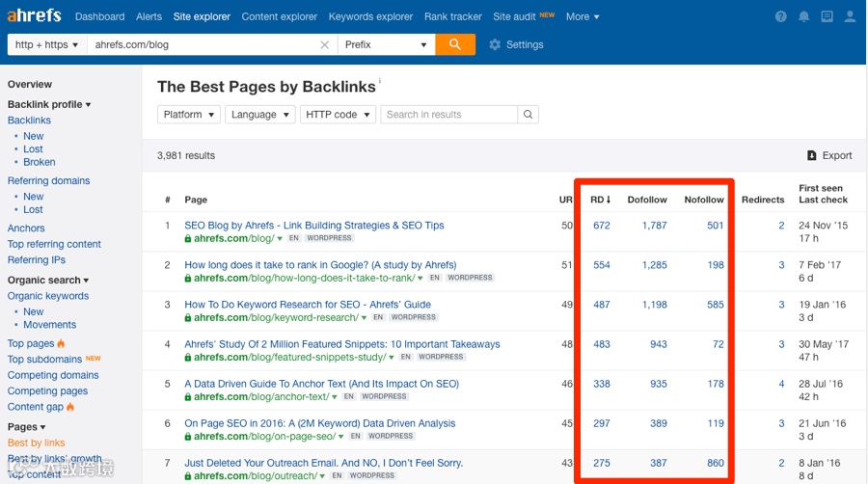This screenshot has width=868, height=484.
Task: Open Overview in the sidebar
Action: (29, 84)
